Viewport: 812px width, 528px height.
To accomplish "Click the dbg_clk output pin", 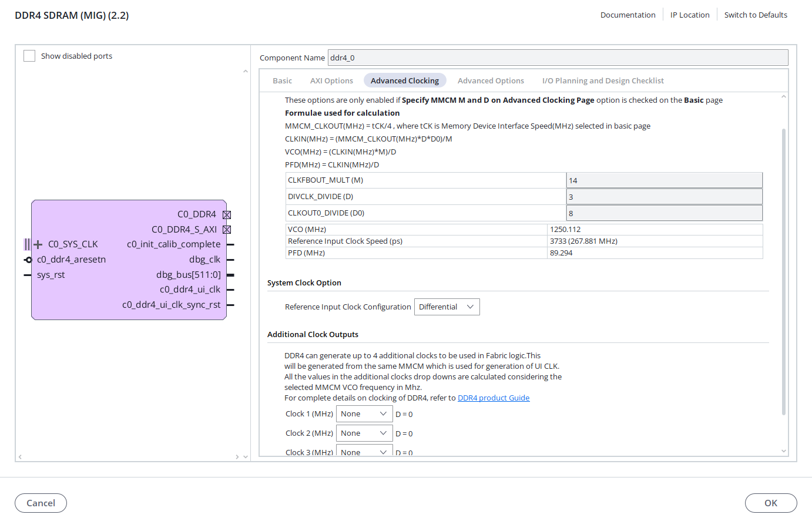I will coord(230,260).
